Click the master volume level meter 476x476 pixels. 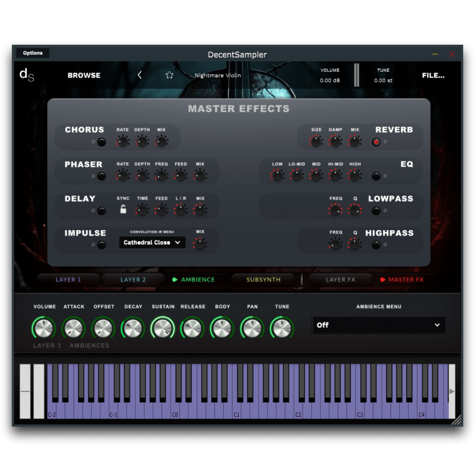click(x=356, y=75)
